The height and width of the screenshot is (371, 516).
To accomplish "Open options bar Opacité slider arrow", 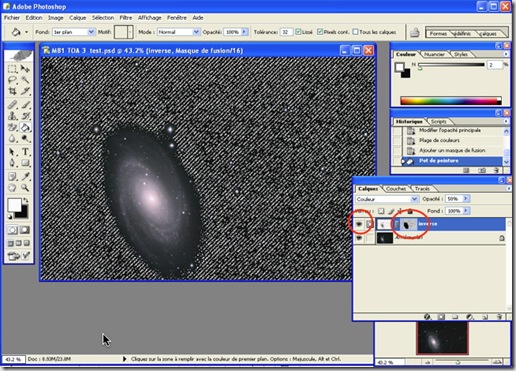I will 244,32.
